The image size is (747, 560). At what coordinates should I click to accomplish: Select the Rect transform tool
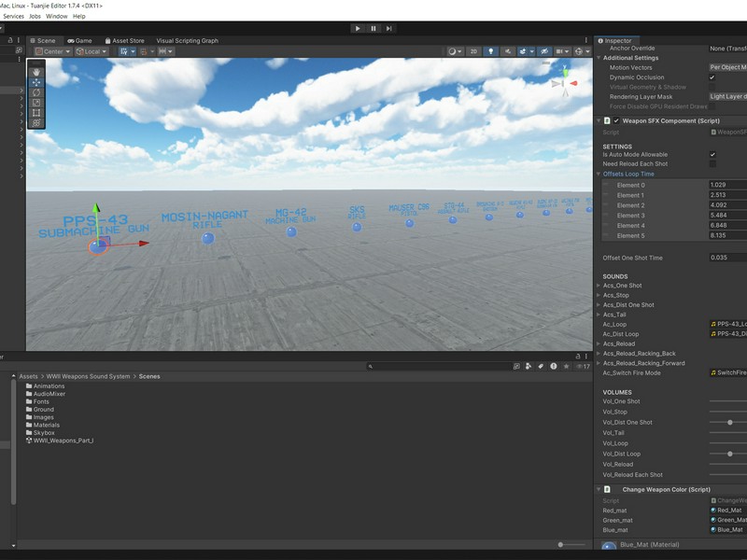pos(36,113)
